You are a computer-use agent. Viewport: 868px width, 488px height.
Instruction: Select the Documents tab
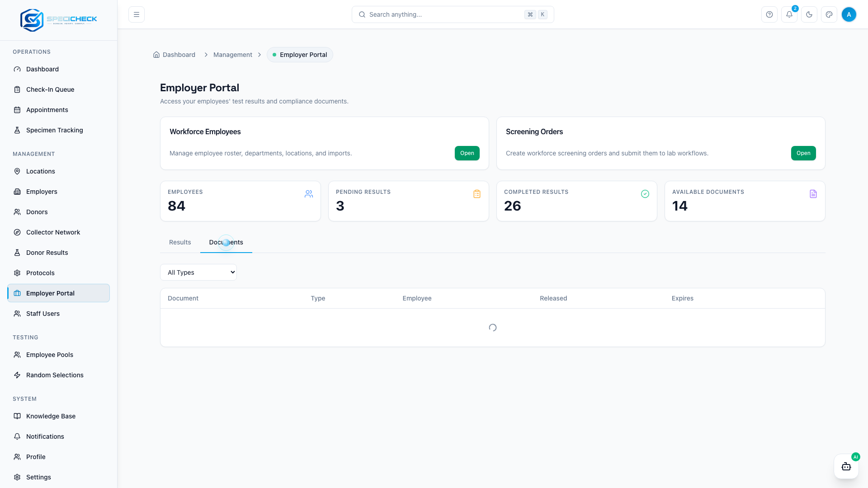click(226, 242)
